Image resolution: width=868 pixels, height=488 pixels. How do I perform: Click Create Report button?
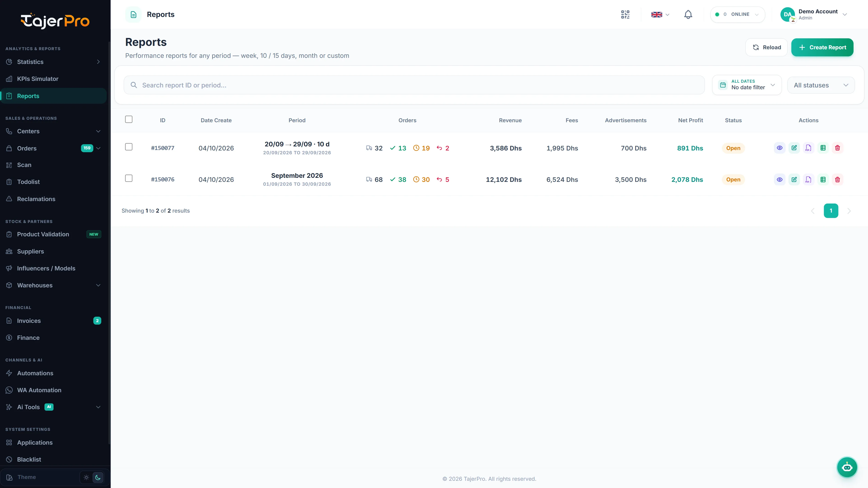pos(822,47)
